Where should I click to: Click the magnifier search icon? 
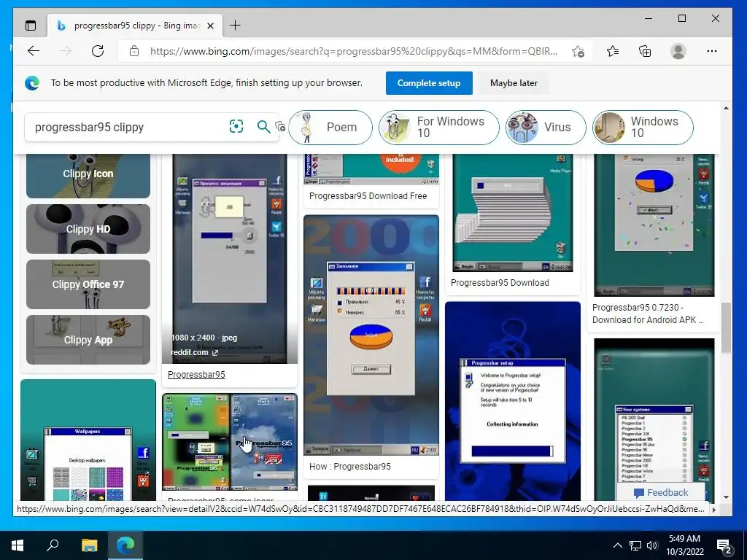(x=263, y=126)
